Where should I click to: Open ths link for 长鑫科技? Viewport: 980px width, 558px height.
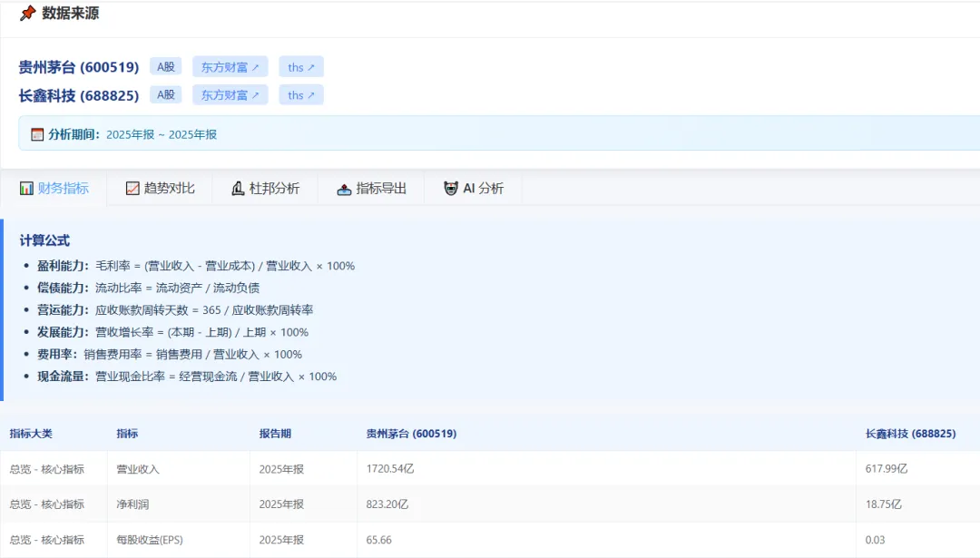[x=301, y=95]
